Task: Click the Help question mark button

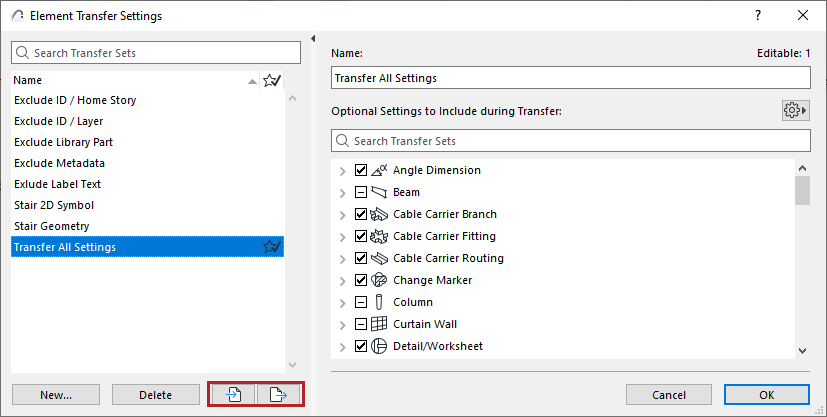Action: (x=758, y=16)
